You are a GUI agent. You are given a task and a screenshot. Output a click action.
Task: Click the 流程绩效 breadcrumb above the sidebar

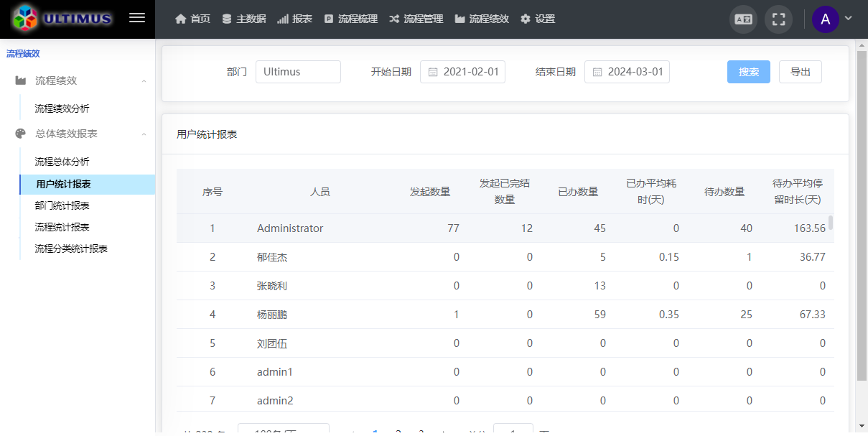(x=23, y=53)
